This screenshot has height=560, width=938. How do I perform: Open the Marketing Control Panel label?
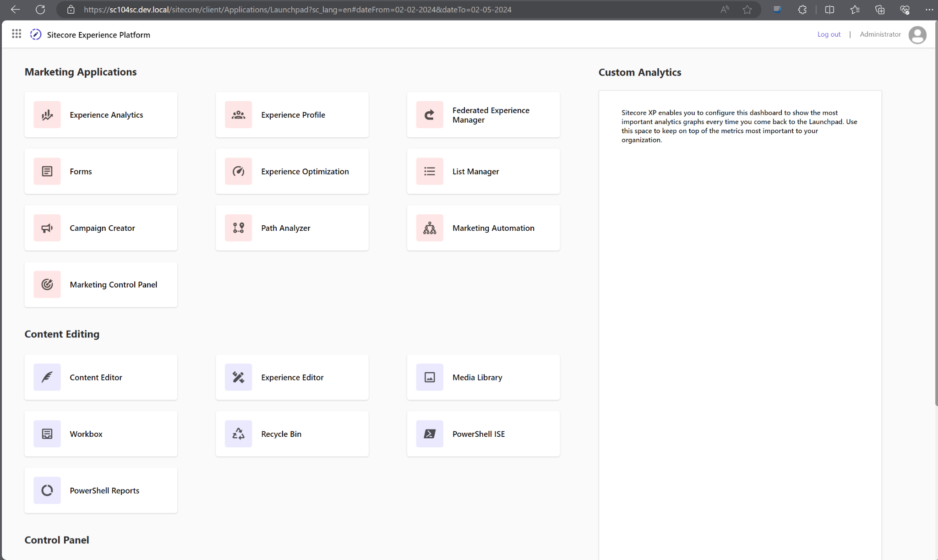114,284
